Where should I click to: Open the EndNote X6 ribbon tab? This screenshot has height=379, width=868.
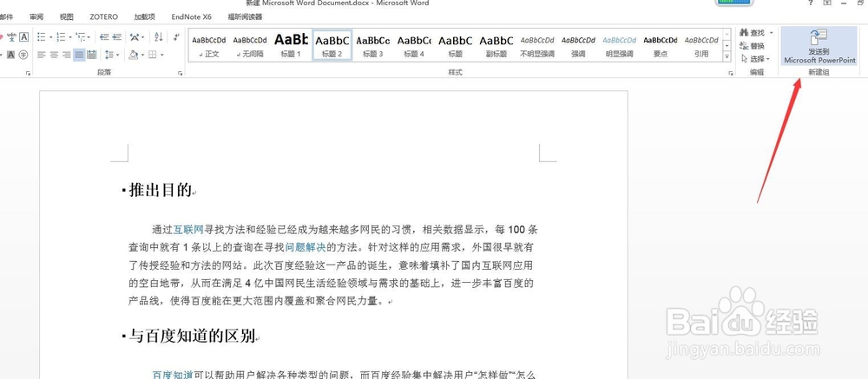192,17
